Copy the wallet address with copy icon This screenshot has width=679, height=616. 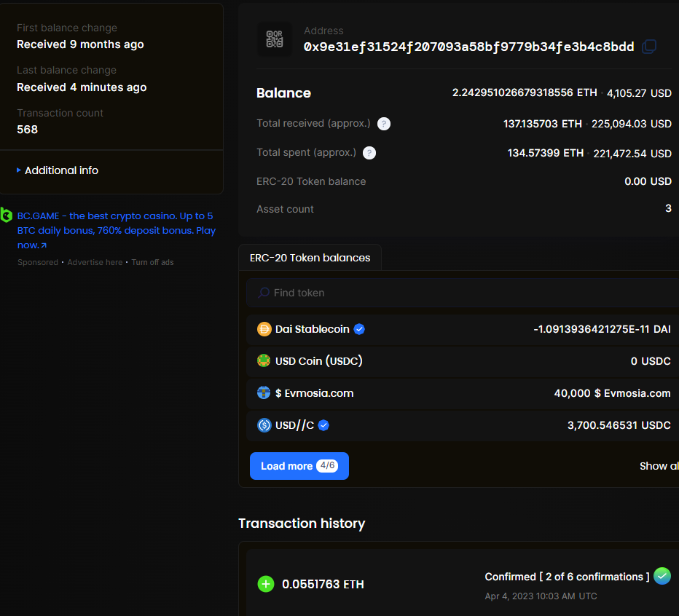click(648, 47)
